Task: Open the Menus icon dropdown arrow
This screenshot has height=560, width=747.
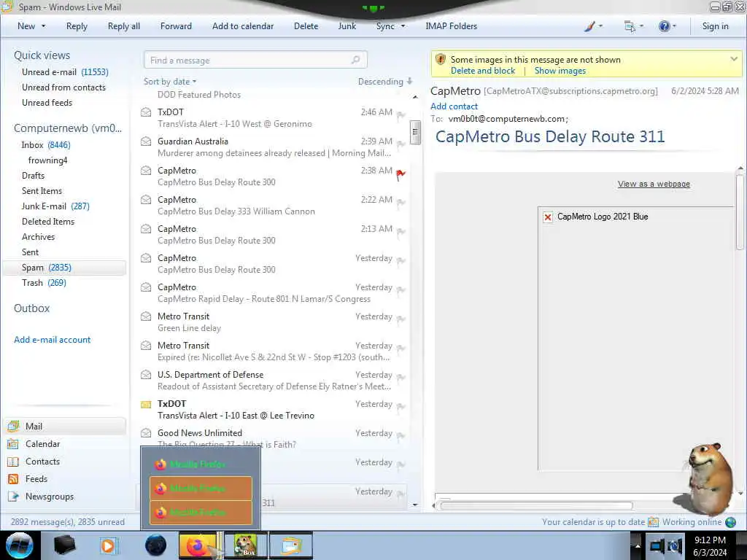Action: 641,26
